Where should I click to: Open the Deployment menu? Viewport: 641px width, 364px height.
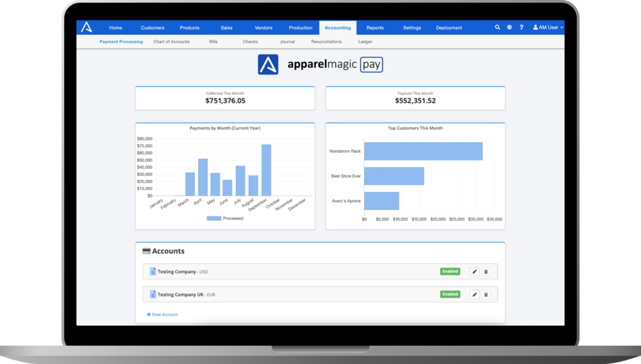[x=449, y=28]
